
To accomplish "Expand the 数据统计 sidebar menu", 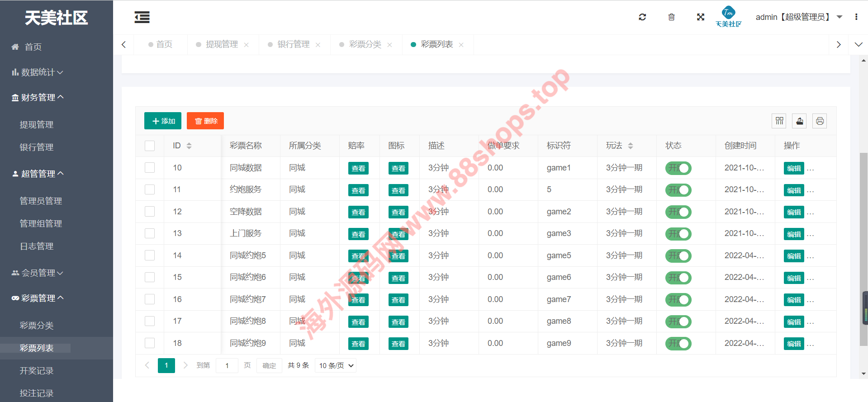I will tap(38, 72).
